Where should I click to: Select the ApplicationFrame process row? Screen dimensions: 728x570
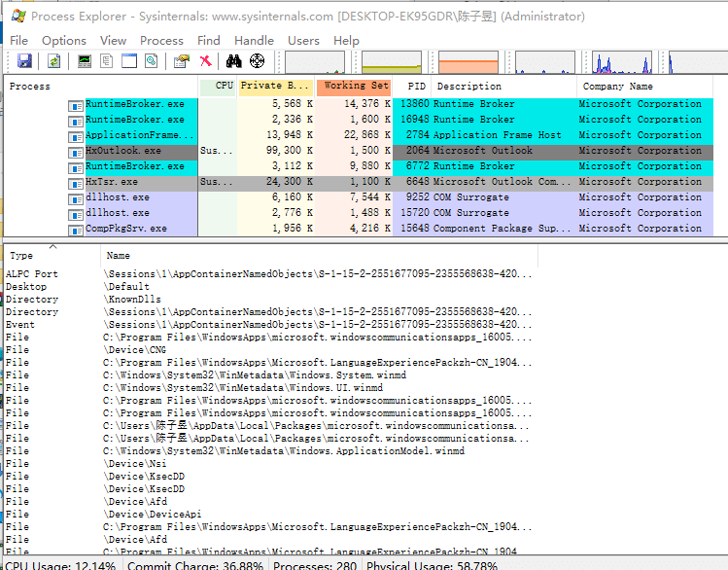(x=359, y=135)
